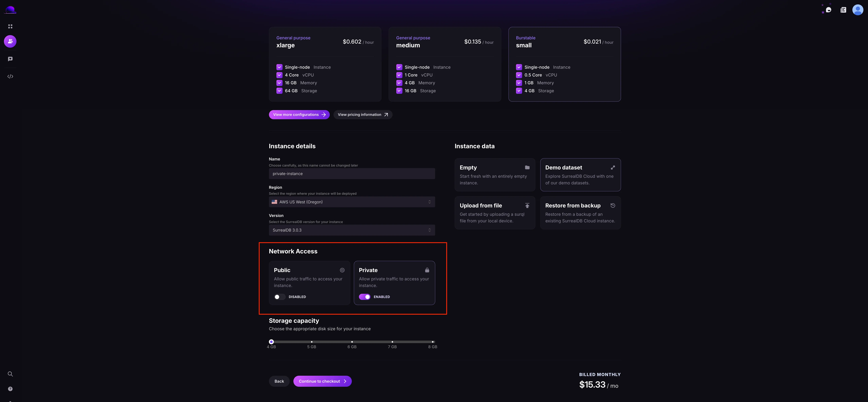Open the organisations people icon in sidebar
This screenshot has height=402, width=868.
[10, 41]
